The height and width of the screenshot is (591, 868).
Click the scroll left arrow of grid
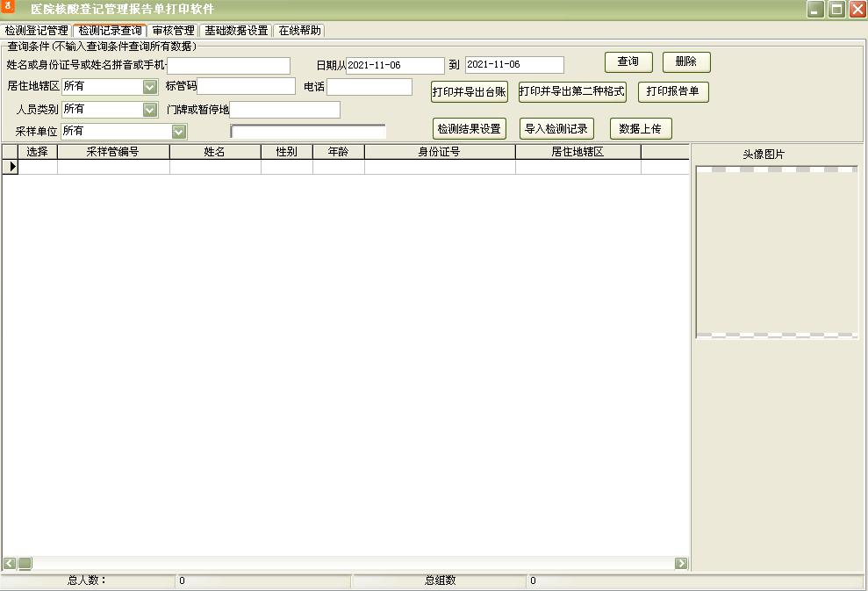point(10,563)
